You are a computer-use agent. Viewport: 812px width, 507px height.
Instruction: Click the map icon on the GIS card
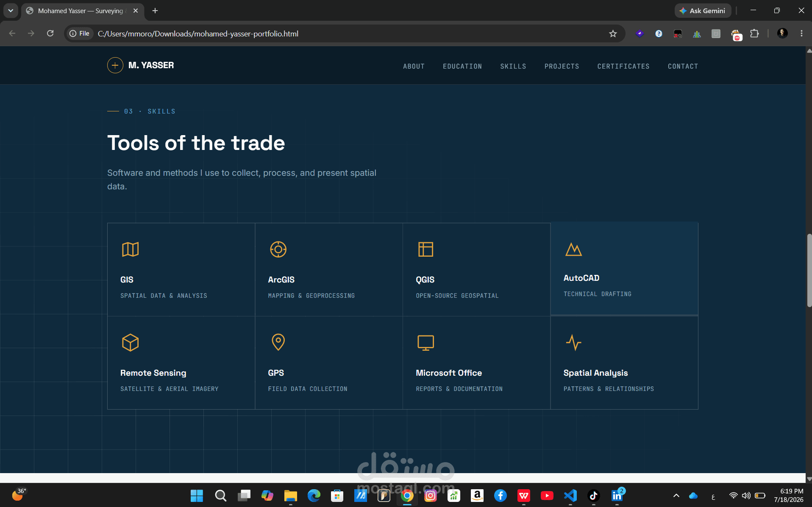(130, 249)
